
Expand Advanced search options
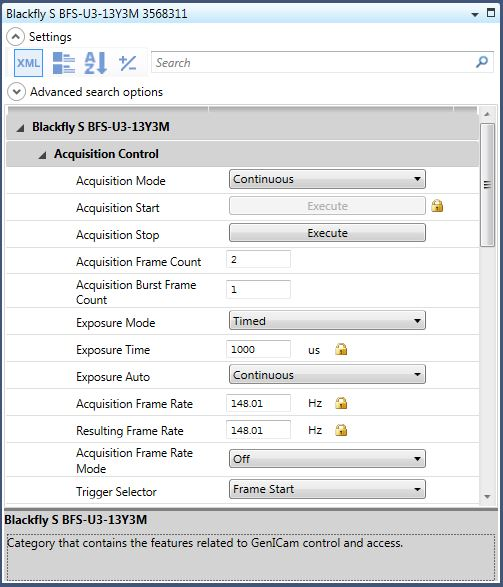pyautogui.click(x=16, y=92)
